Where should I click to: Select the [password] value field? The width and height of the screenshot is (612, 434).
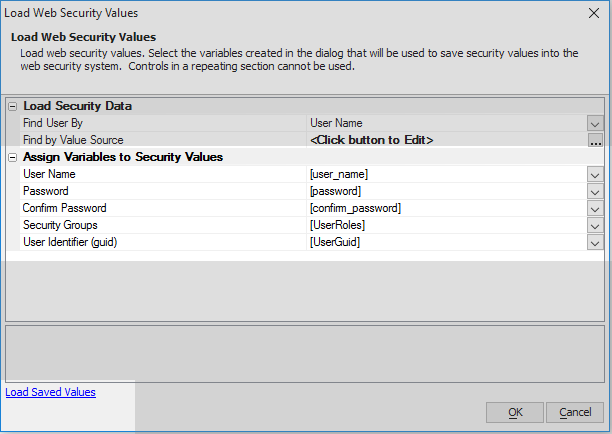point(447,191)
